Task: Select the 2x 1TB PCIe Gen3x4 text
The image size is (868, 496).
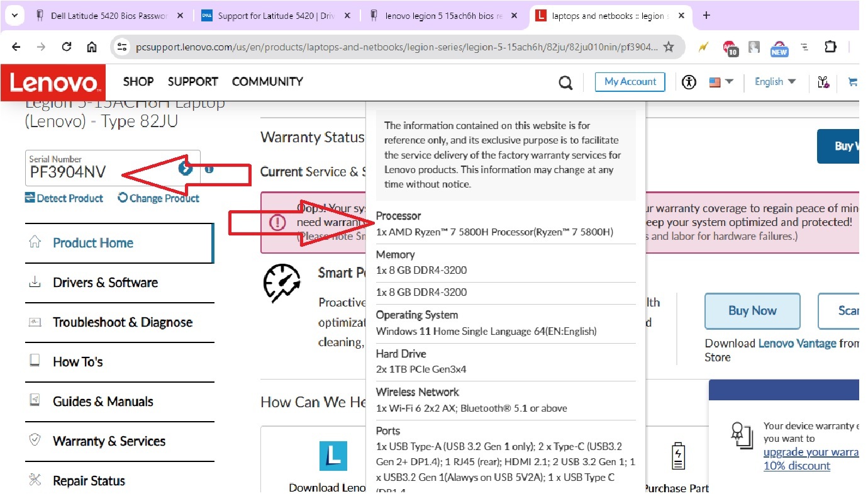Action: coord(421,369)
